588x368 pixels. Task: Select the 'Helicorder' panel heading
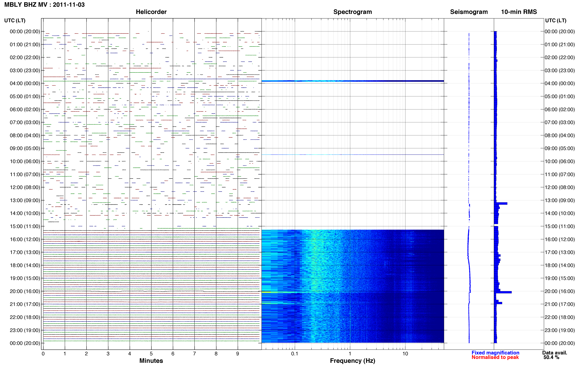click(x=151, y=12)
